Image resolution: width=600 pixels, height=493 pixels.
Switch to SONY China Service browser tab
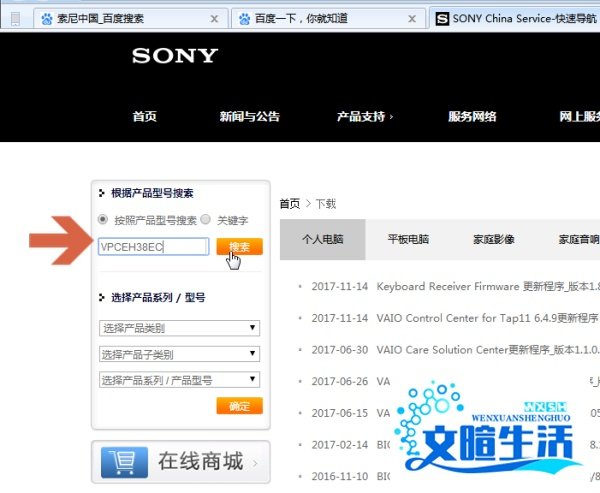pyautogui.click(x=515, y=18)
